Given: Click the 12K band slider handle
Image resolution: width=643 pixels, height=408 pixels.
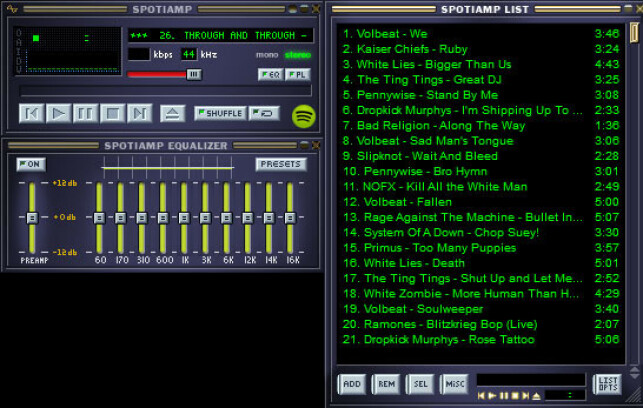Looking at the screenshot, I should tap(248, 218).
